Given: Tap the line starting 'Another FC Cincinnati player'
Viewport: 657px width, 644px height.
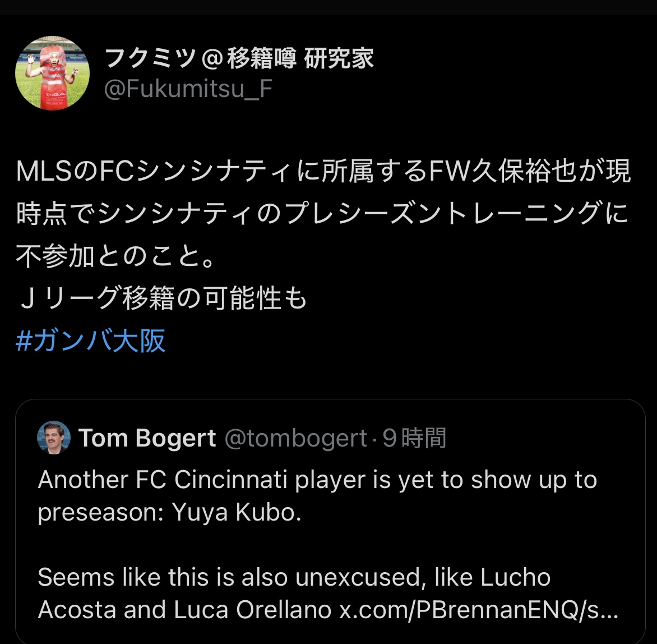Looking at the screenshot, I should coord(317,480).
